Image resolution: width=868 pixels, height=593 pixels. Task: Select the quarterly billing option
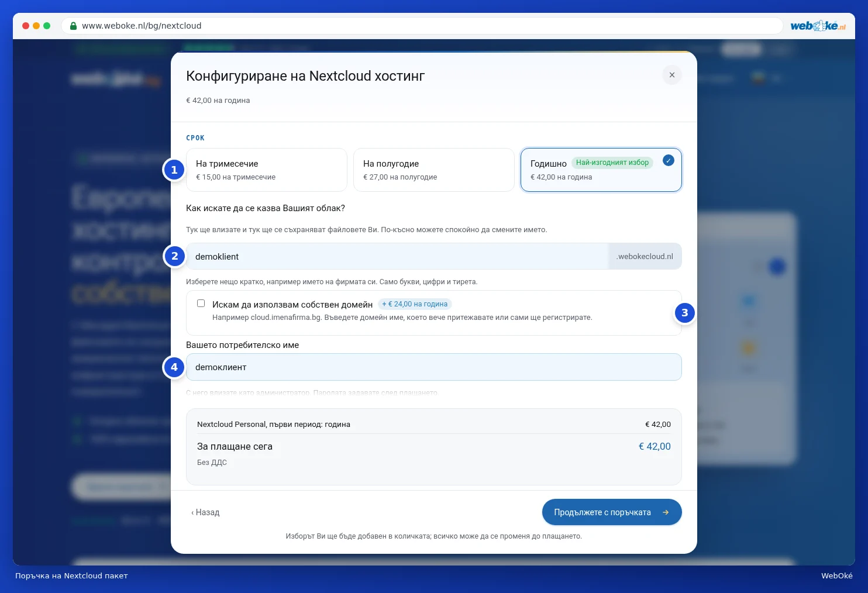267,170
